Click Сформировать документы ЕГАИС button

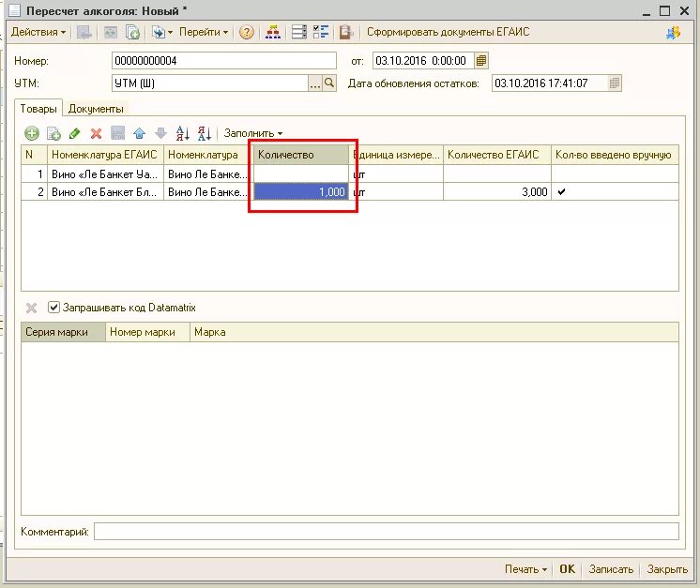[448, 32]
